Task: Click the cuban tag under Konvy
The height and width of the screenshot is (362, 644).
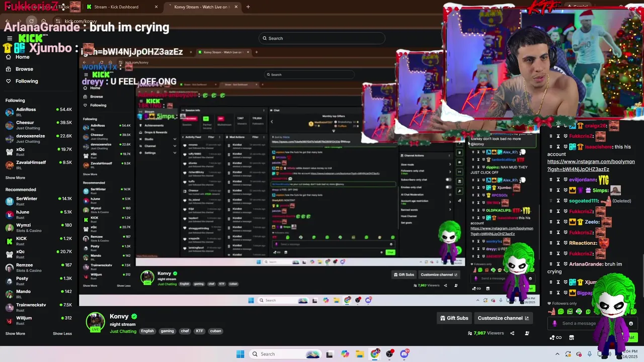Action: [215, 331]
